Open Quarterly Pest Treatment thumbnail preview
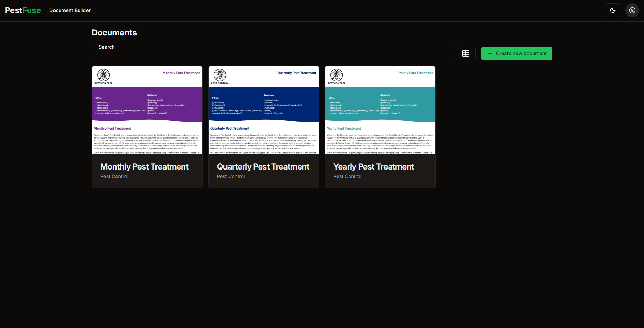 [264, 110]
